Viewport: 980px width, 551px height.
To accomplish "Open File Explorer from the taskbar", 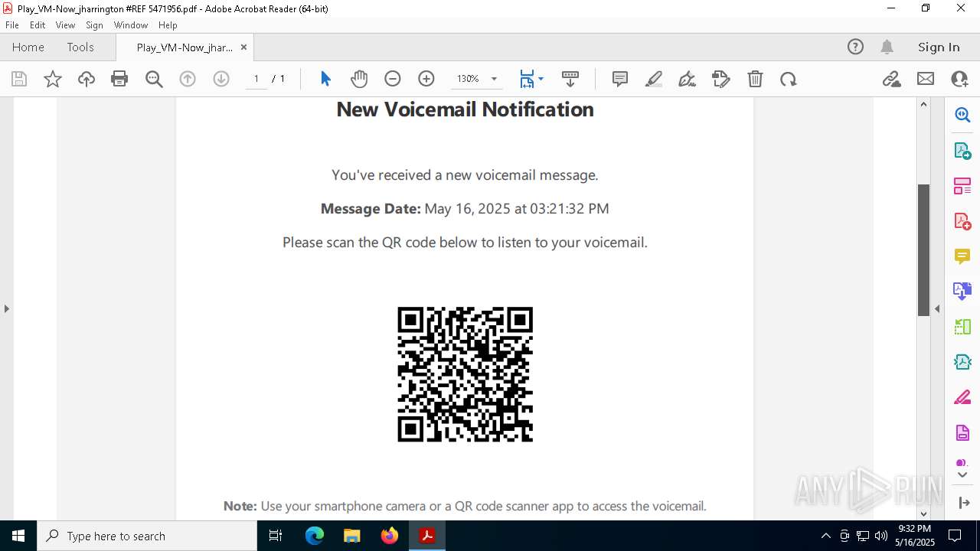I will pyautogui.click(x=352, y=536).
